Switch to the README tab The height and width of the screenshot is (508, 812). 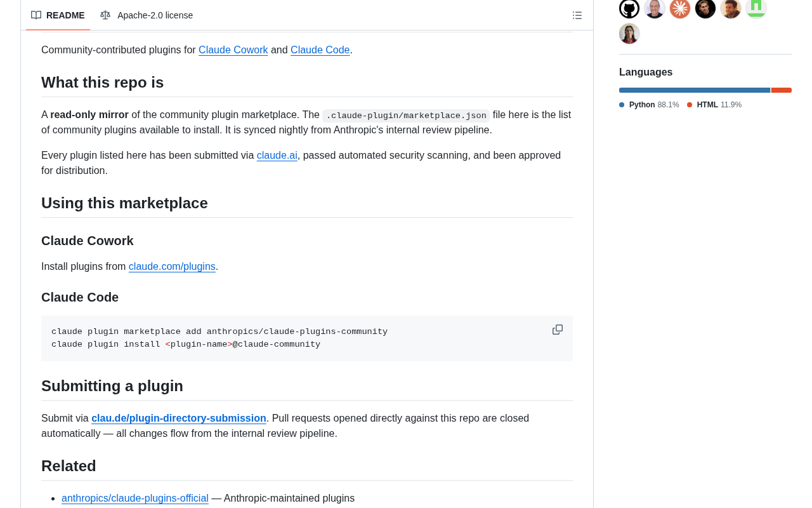(58, 15)
